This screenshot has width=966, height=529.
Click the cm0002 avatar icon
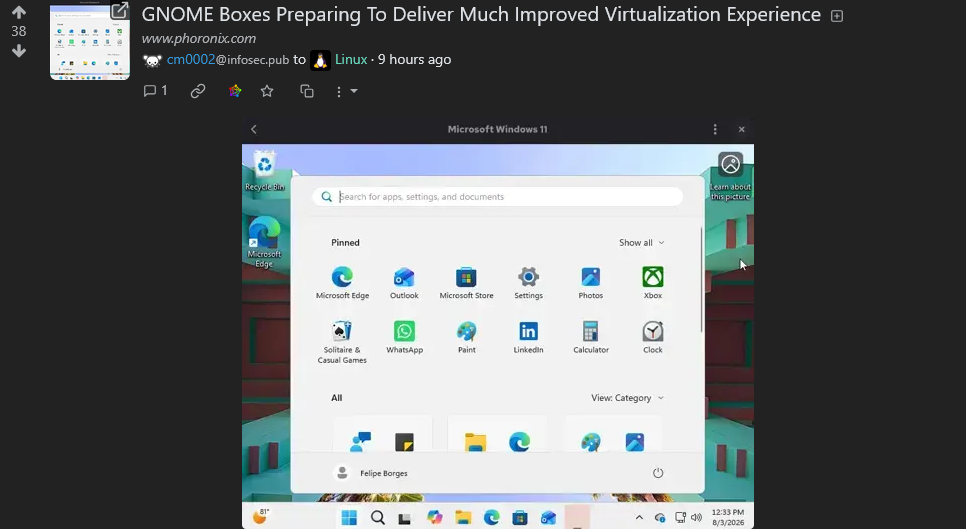point(152,60)
